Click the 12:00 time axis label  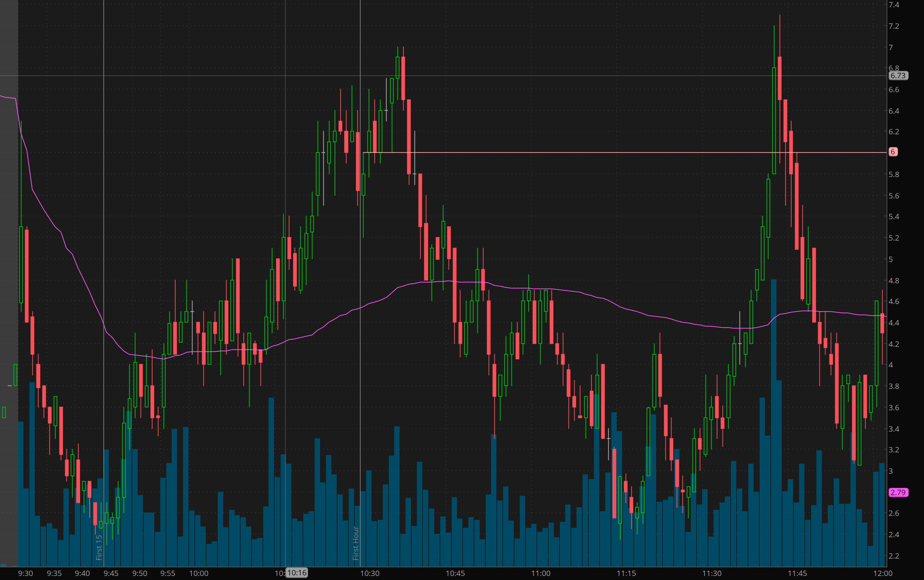pyautogui.click(x=883, y=573)
